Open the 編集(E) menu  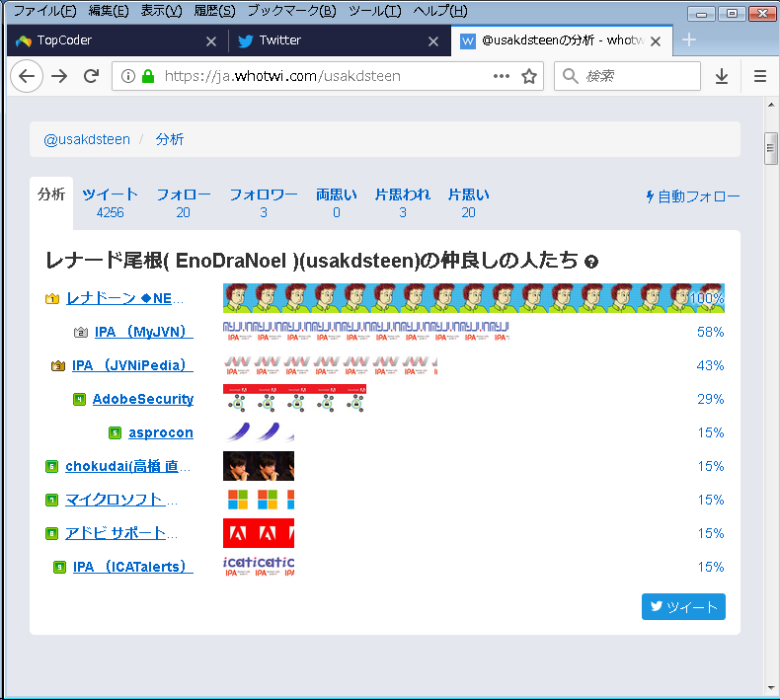[109, 11]
